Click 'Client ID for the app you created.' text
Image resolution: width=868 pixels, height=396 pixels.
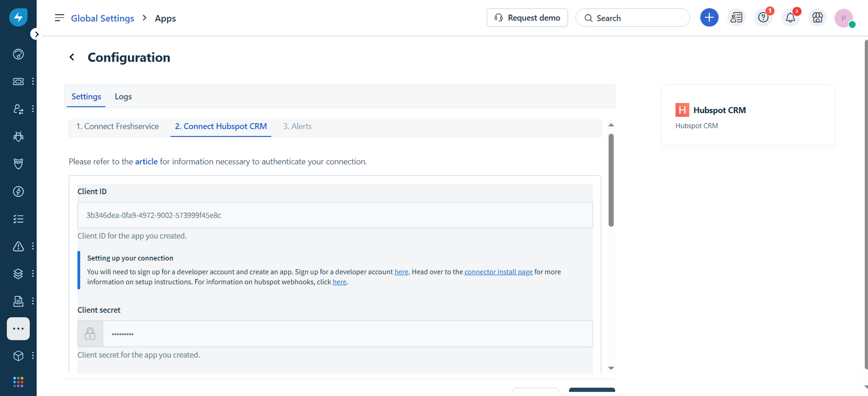(x=132, y=236)
